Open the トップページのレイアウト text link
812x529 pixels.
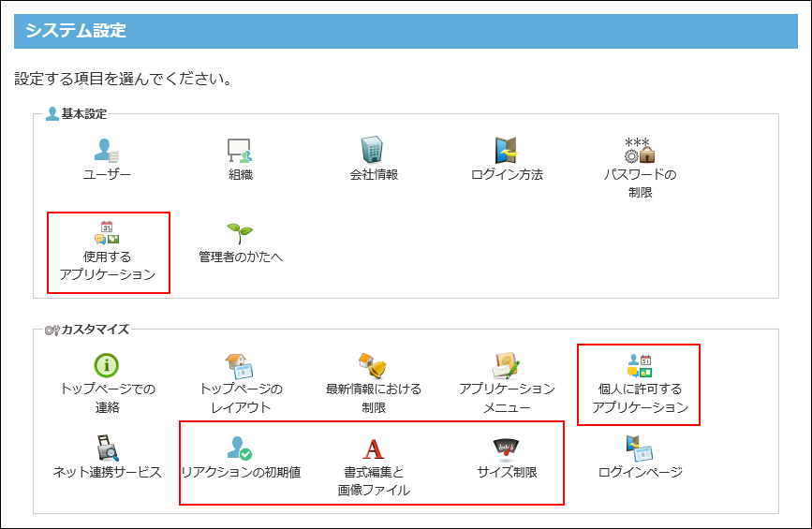click(241, 398)
